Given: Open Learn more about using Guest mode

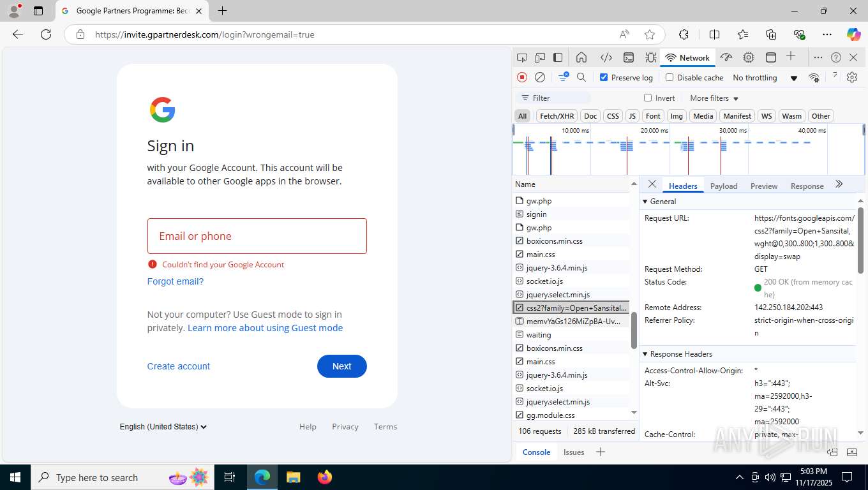Looking at the screenshot, I should pyautogui.click(x=265, y=328).
